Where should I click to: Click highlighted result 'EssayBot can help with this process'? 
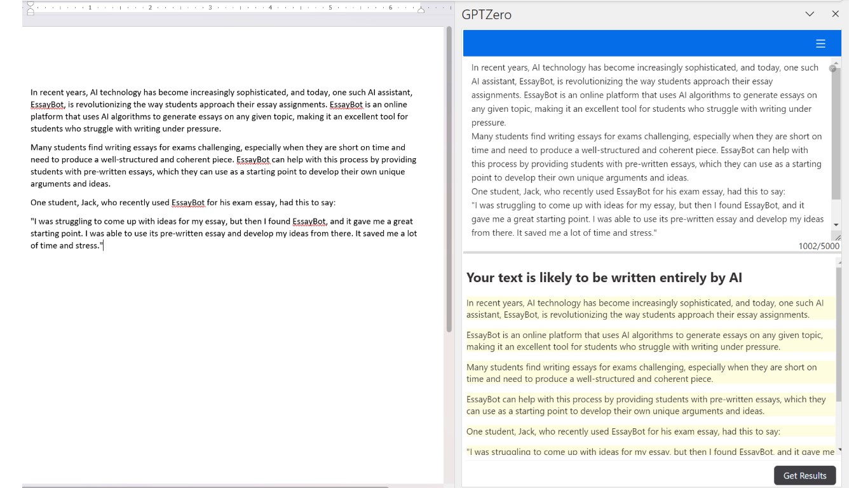pyautogui.click(x=649, y=405)
